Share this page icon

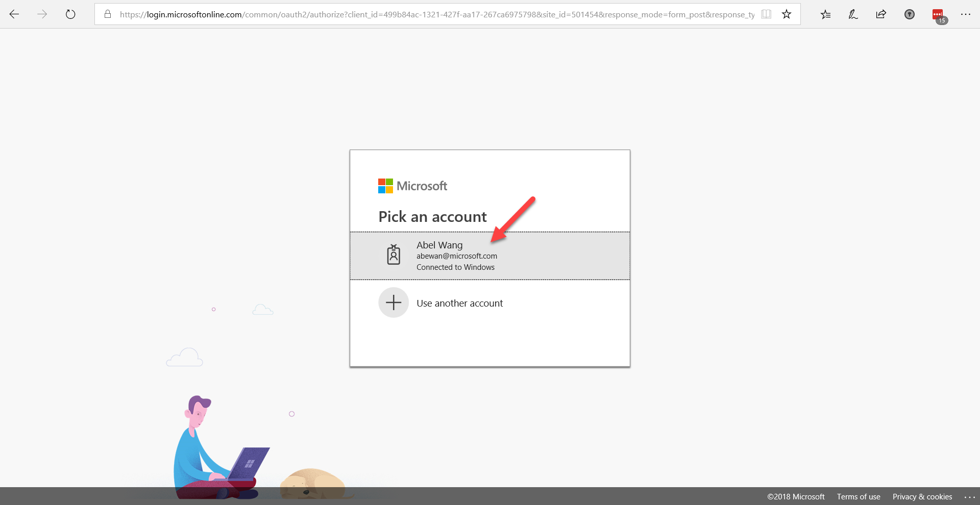point(881,14)
